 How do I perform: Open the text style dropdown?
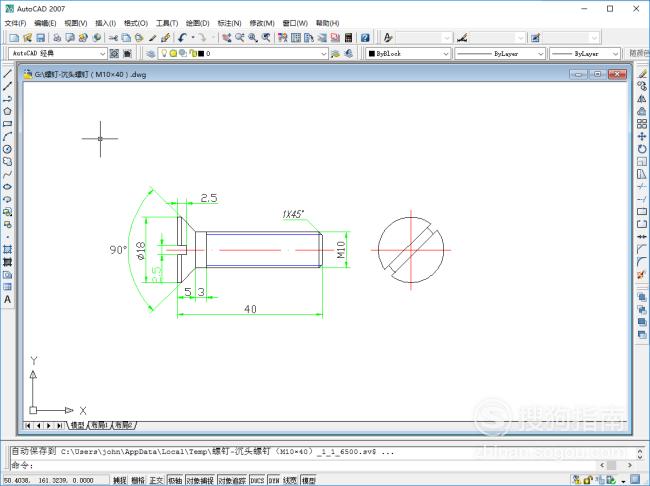pyautogui.click(x=424, y=38)
